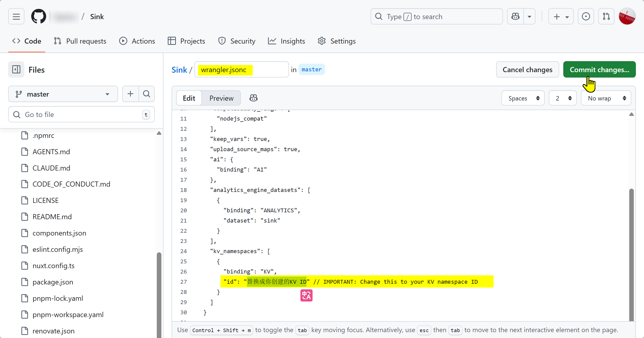Open the hamburger navigation menu
This screenshot has height=338, width=644.
click(16, 17)
